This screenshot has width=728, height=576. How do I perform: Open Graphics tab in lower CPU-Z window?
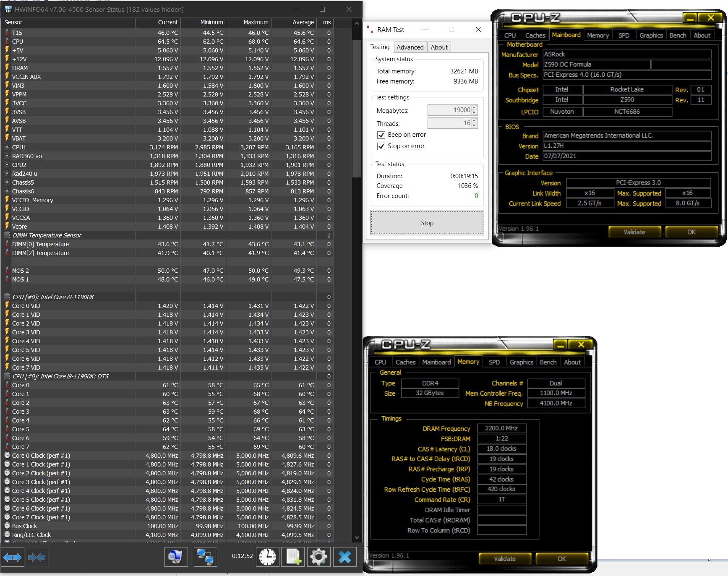(521, 362)
